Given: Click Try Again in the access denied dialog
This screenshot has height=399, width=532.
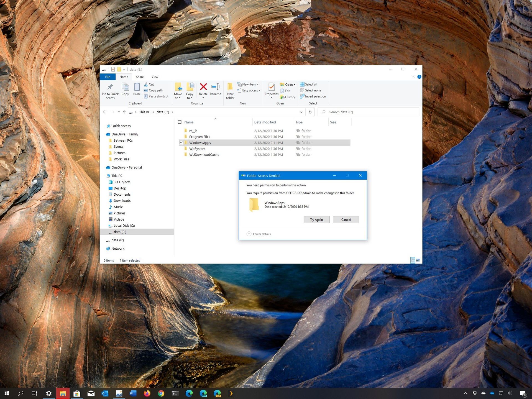Looking at the screenshot, I should (316, 219).
